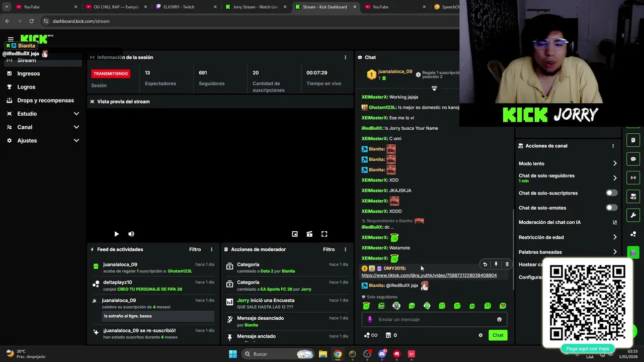This screenshot has height=362, width=644.
Task: Open File Explorer from taskbar
Action: pos(323,354)
